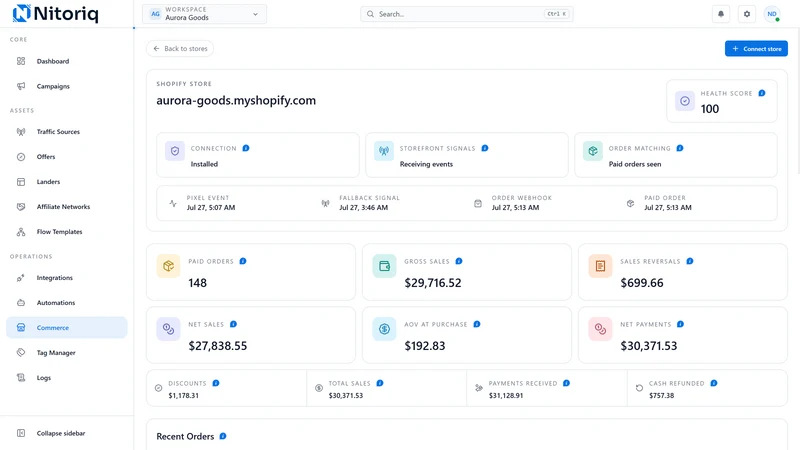800x450 pixels.
Task: Click the Cash Refunded info icon
Action: click(714, 383)
